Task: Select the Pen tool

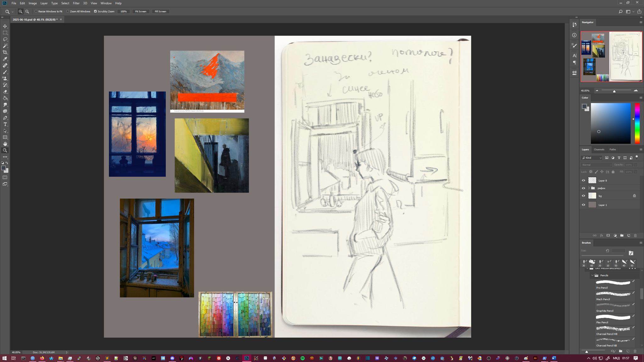Action: click(5, 118)
